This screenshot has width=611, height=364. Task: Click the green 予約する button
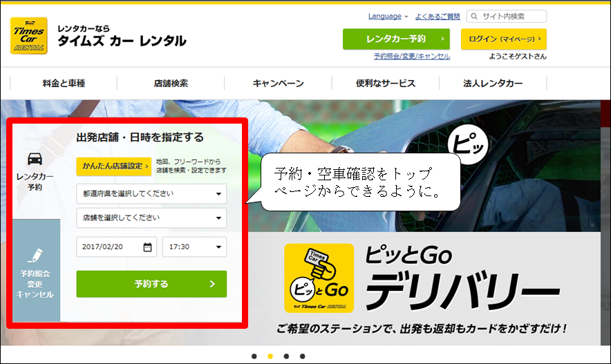point(151,284)
